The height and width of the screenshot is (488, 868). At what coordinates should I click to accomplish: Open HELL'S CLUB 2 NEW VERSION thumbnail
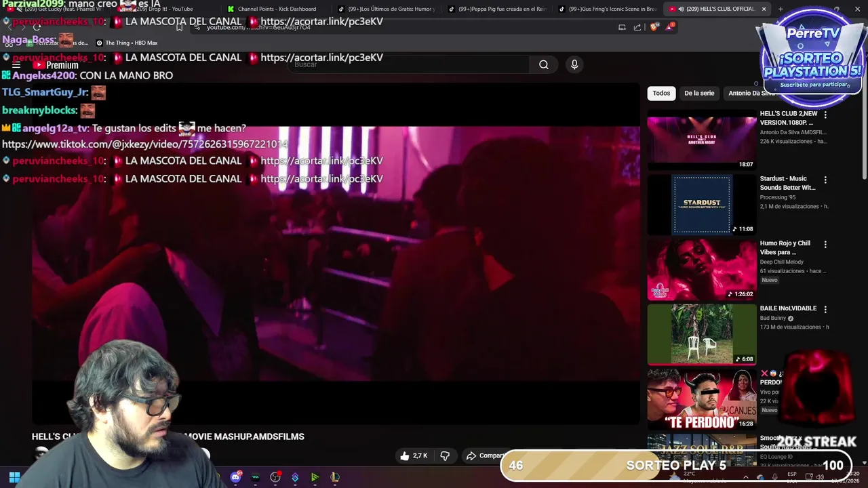702,139
